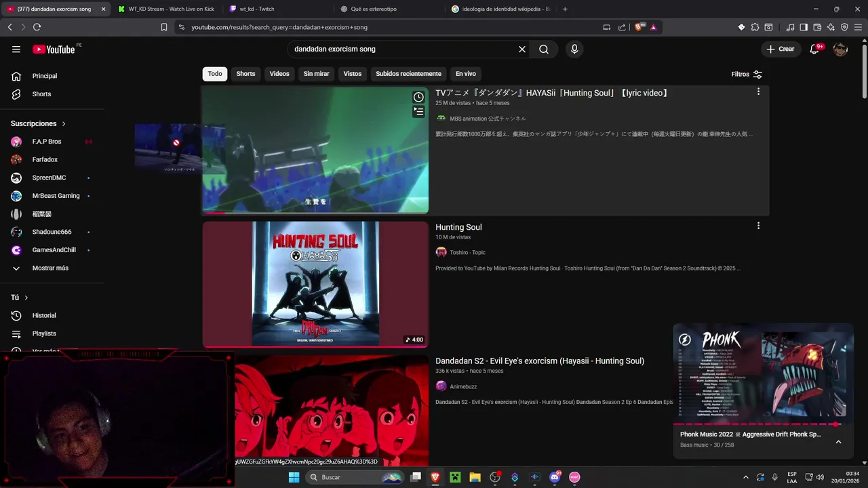This screenshot has height=488, width=868.
Task: Select the Shorts filter chip
Action: [245, 74]
